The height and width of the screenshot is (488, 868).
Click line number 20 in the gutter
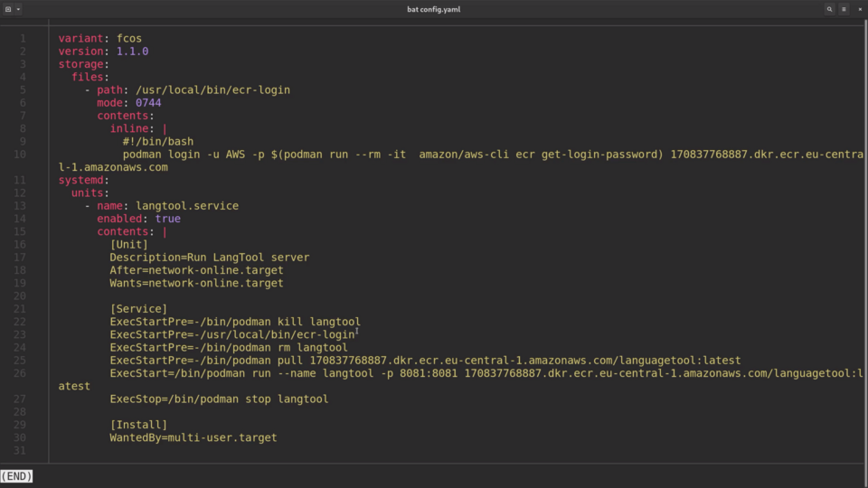click(x=20, y=296)
